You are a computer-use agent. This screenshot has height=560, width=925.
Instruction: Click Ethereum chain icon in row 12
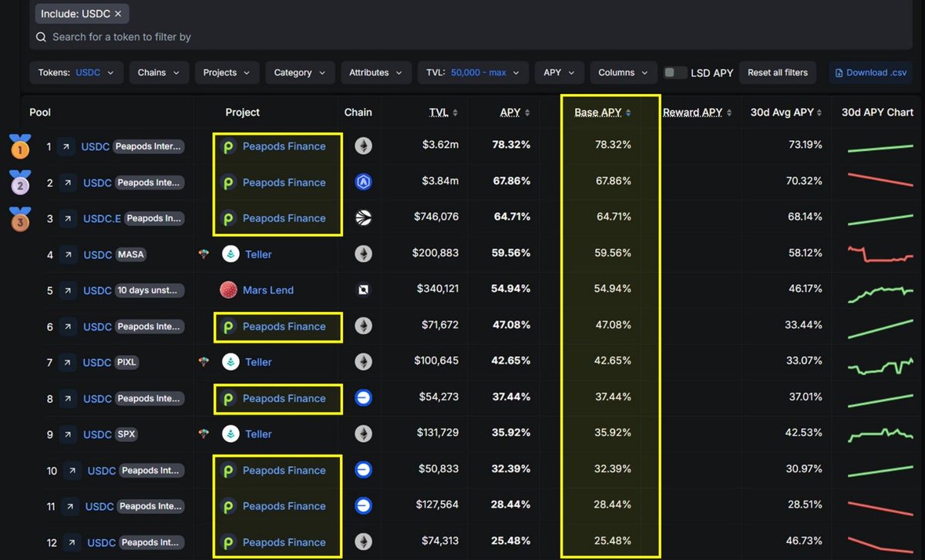coord(363,542)
